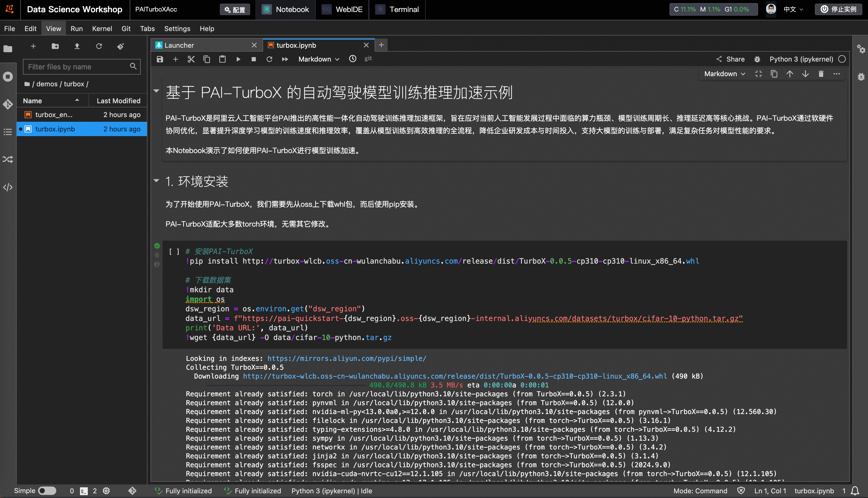Viewport: 868px width, 498px height.
Task: Open table of contents sidebar
Action: (8, 132)
